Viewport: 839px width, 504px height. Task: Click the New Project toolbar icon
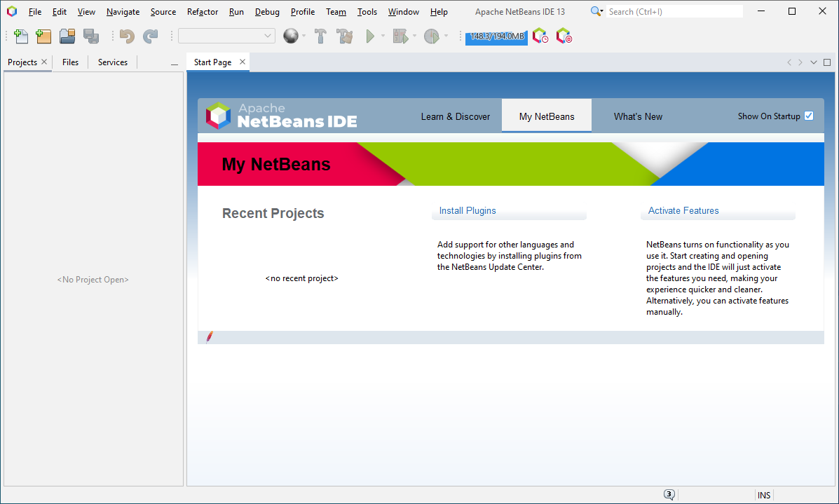(x=43, y=36)
